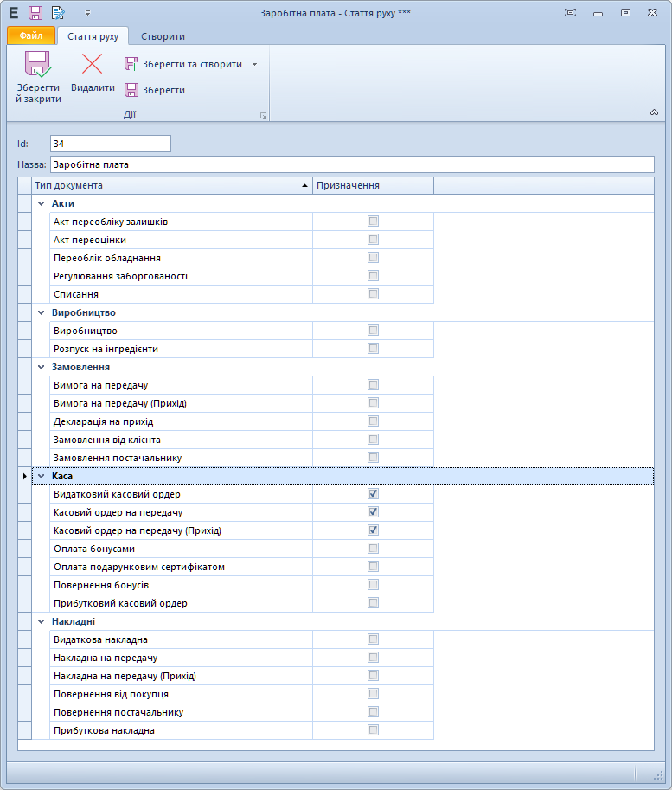Collapse the ribbon using the up chevron
The image size is (672, 790).
point(654,112)
